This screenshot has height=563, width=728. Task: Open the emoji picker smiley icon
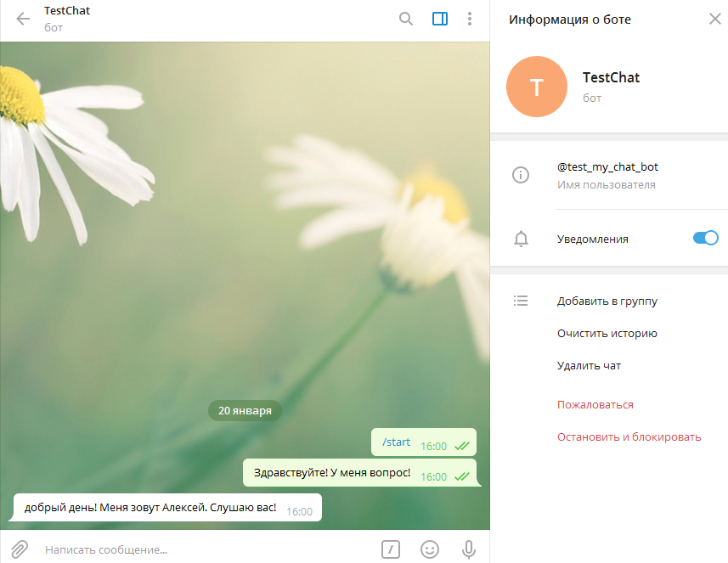coord(430,549)
